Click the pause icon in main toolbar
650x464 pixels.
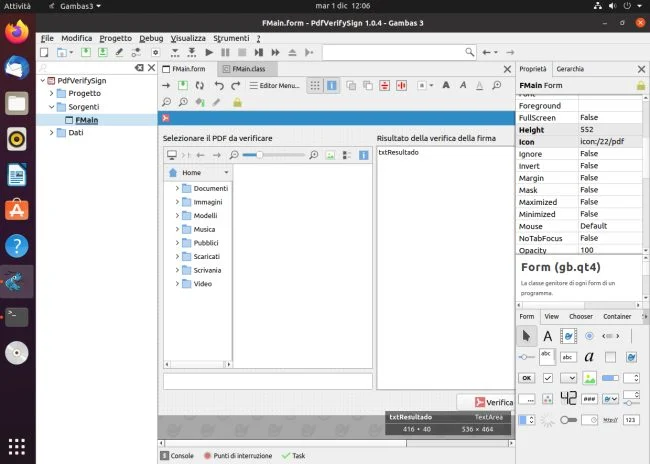pyautogui.click(x=225, y=52)
